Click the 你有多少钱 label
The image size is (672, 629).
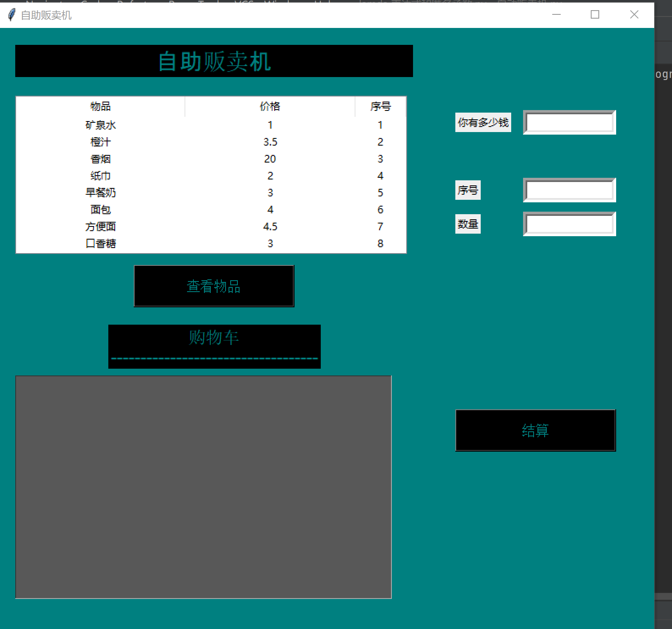tap(483, 122)
